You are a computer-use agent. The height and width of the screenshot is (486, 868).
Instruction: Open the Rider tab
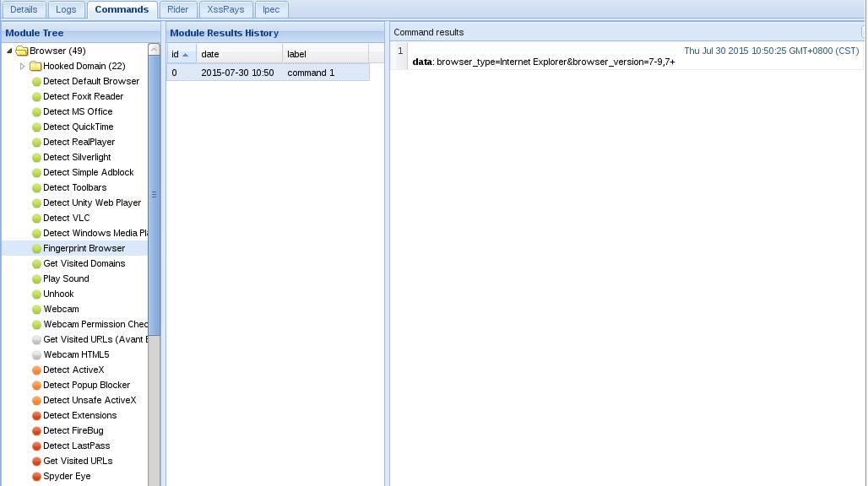point(177,9)
